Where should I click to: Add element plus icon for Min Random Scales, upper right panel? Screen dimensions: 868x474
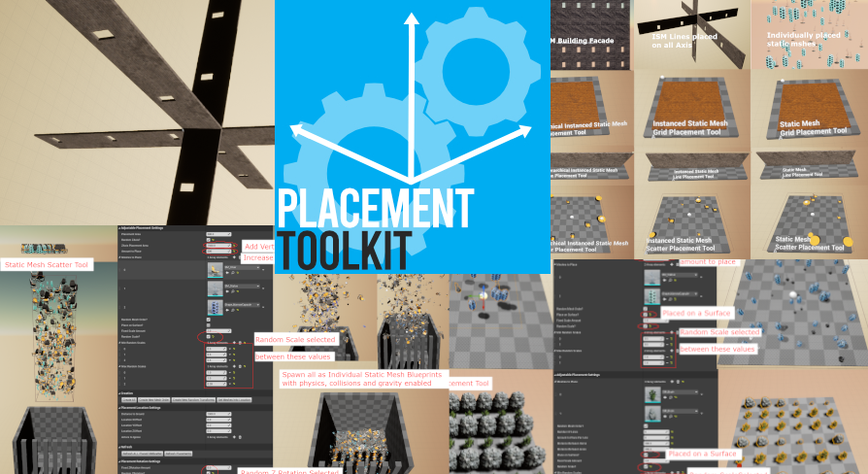[672, 332]
